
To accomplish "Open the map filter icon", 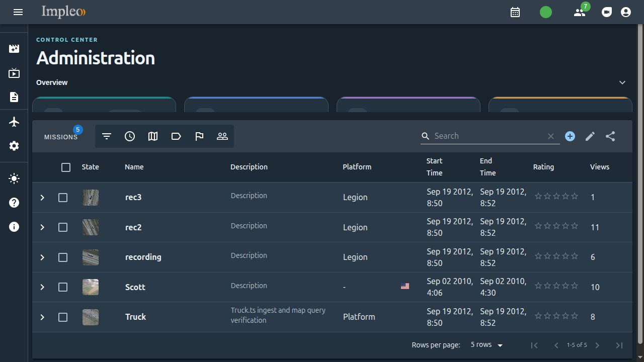I will [x=153, y=136].
